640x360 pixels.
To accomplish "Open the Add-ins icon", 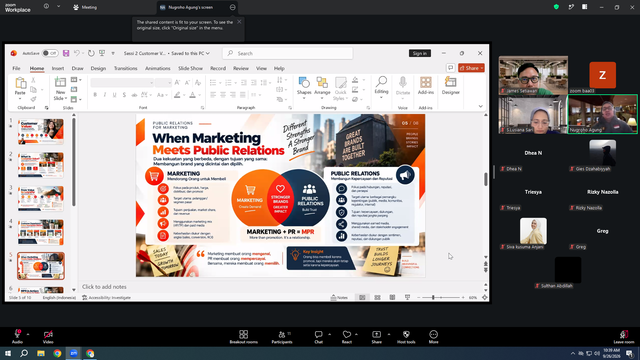I will pyautogui.click(x=426, y=82).
